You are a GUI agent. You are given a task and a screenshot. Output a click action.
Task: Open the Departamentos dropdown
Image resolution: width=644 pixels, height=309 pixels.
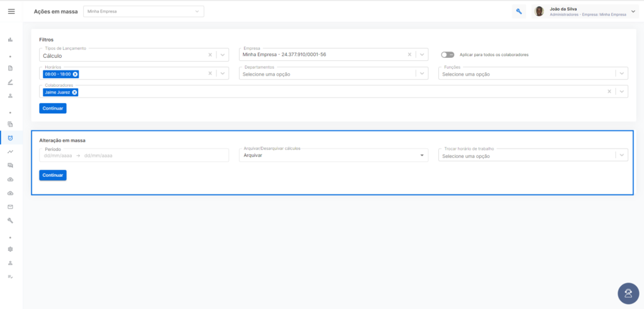click(333, 73)
